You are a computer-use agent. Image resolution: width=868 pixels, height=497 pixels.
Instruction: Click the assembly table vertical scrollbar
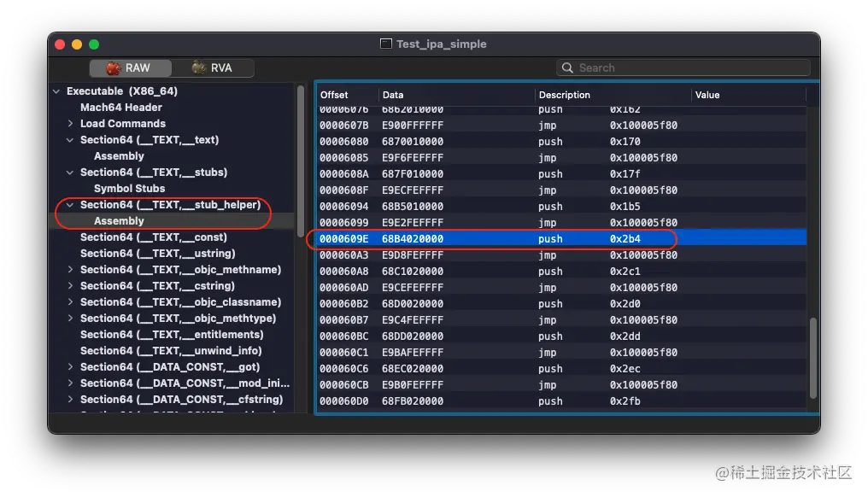tap(813, 358)
